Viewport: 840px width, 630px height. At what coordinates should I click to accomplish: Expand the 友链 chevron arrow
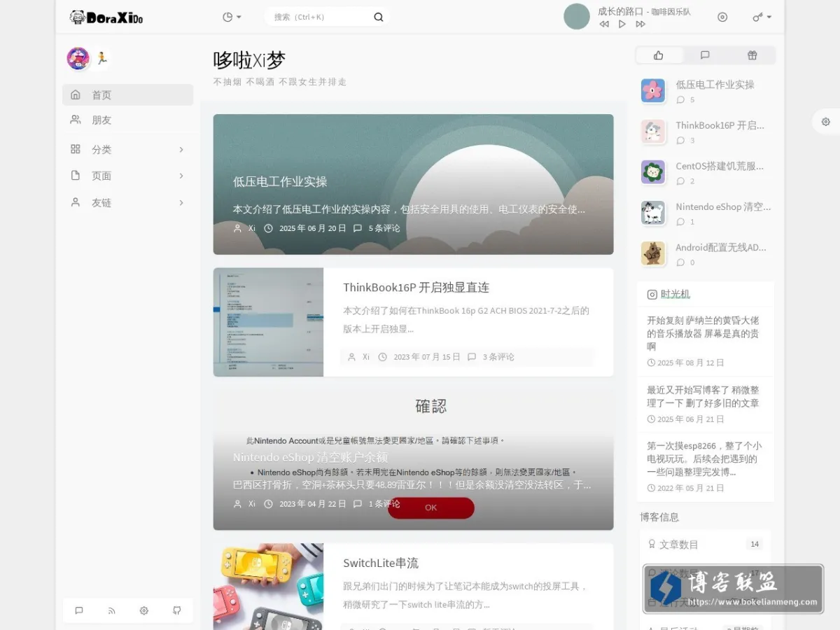coord(181,202)
